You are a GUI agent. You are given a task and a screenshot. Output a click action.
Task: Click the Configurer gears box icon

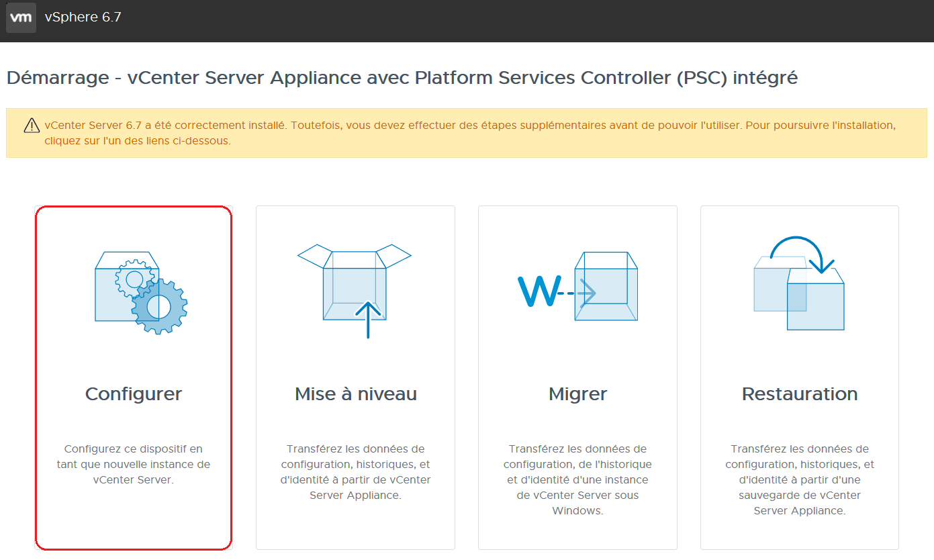pos(141,293)
